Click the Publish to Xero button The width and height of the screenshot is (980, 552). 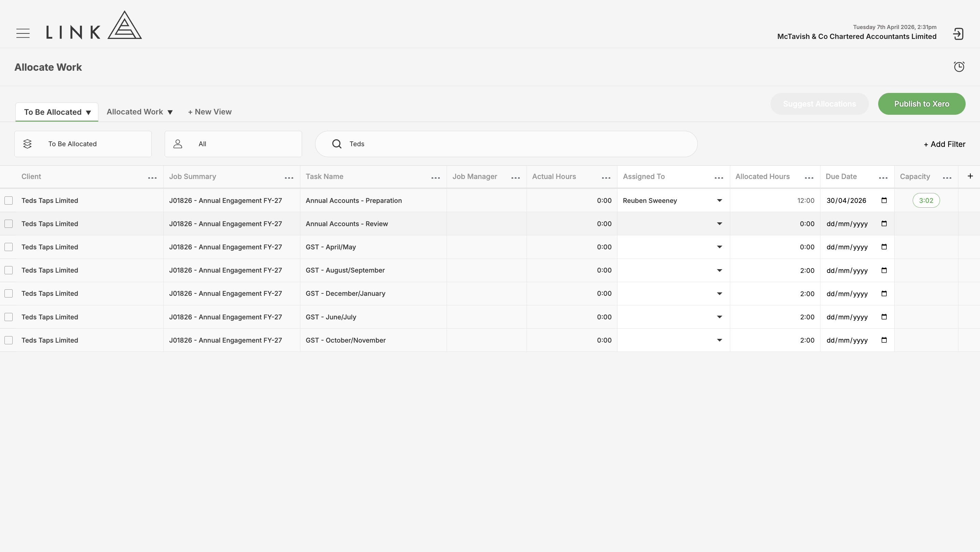[922, 104]
